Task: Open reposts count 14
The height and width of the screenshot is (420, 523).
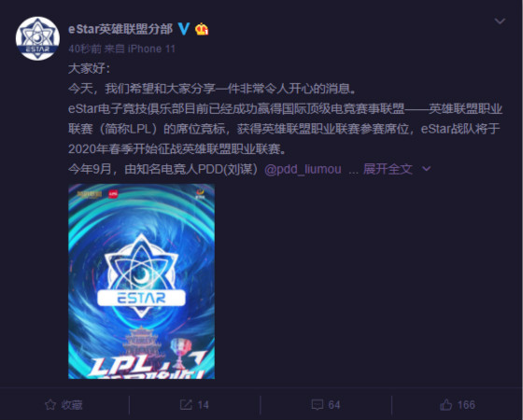Action: coord(203,405)
